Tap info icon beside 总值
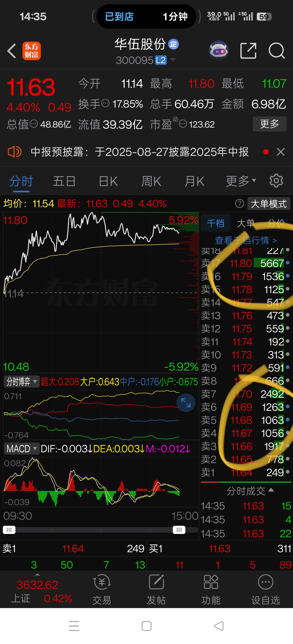 34,123
